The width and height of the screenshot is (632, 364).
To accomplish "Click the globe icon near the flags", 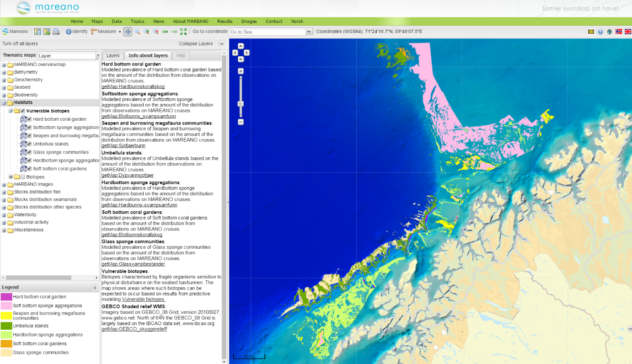I will pos(610,32).
